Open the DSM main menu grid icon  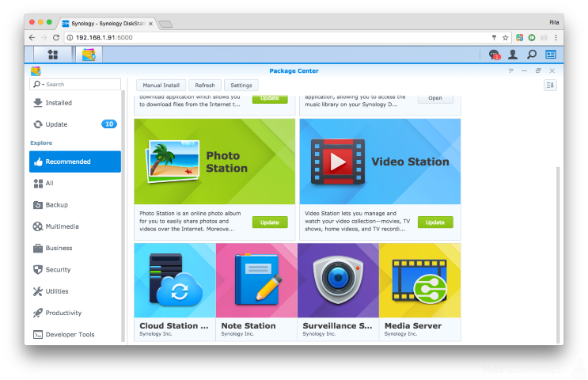(x=53, y=55)
